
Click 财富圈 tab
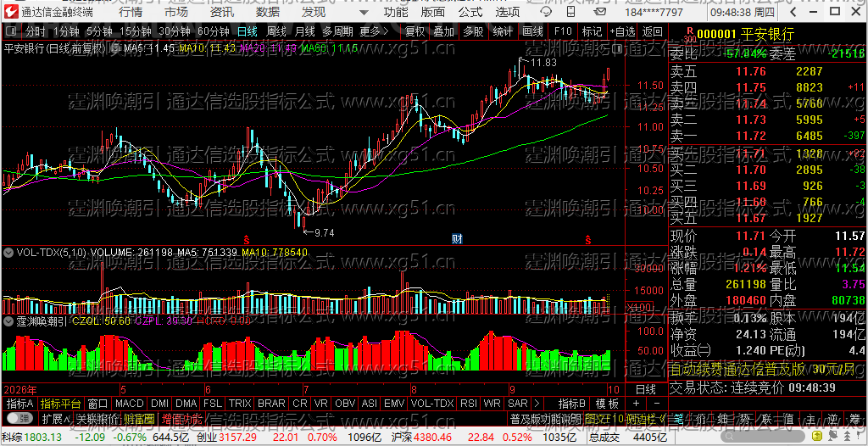coord(139,418)
